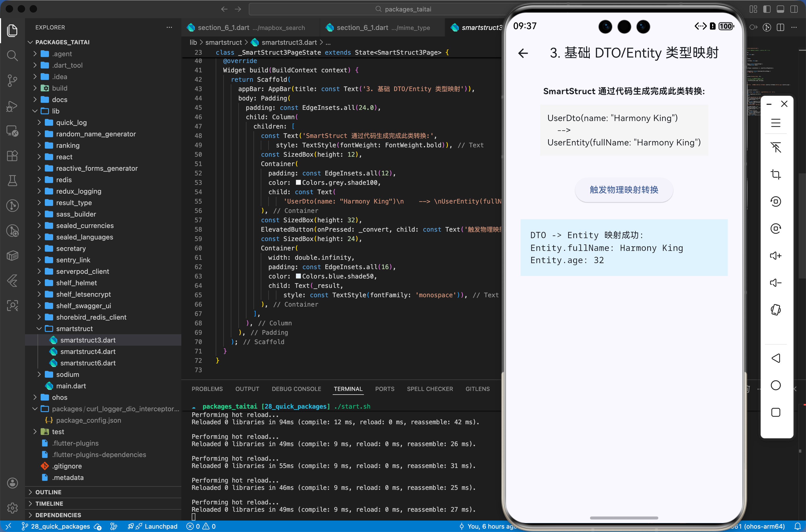Tap the app bar back arrow
The width and height of the screenshot is (806, 532).
[x=523, y=53]
